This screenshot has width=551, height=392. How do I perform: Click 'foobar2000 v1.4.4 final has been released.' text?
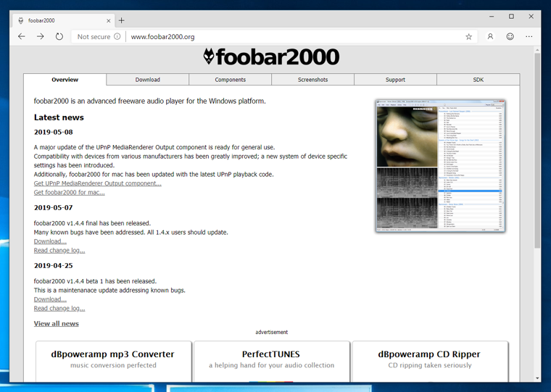(92, 223)
